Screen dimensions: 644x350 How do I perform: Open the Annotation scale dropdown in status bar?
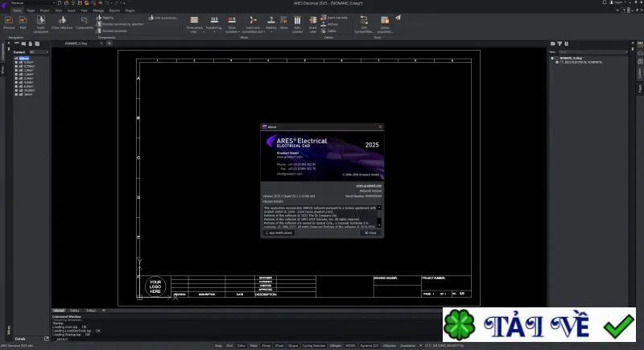coord(420,345)
